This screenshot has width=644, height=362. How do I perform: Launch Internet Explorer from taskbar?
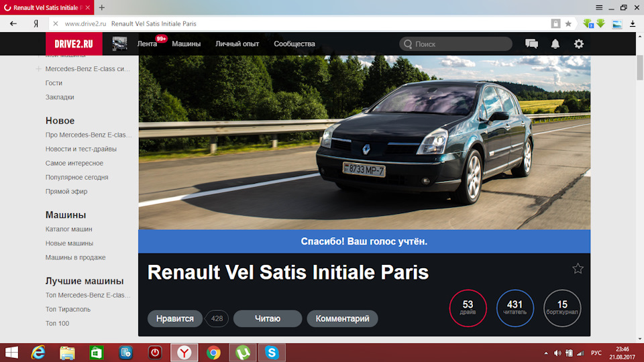click(38, 353)
